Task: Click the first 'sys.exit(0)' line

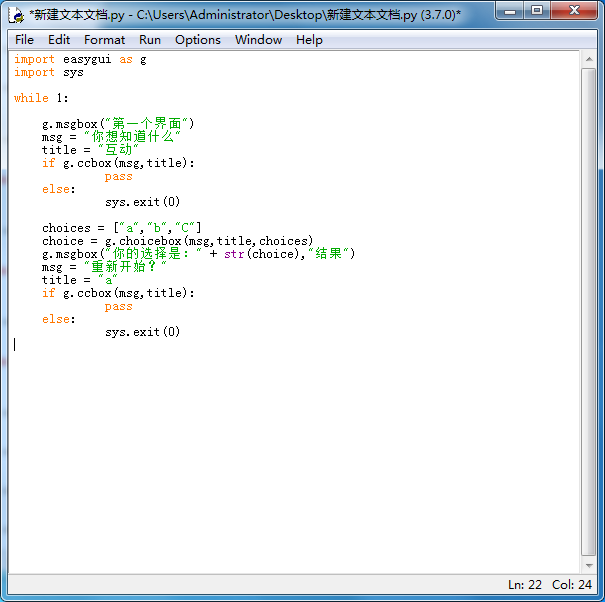Action: 142,202
